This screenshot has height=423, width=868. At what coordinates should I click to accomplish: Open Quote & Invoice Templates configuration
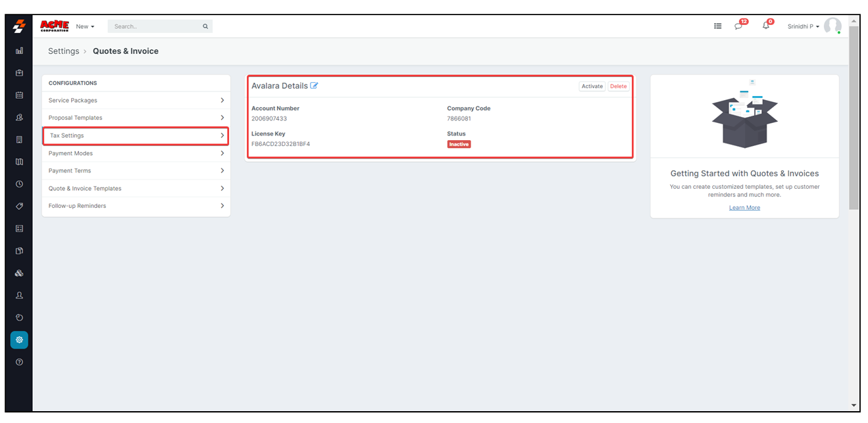[136, 188]
